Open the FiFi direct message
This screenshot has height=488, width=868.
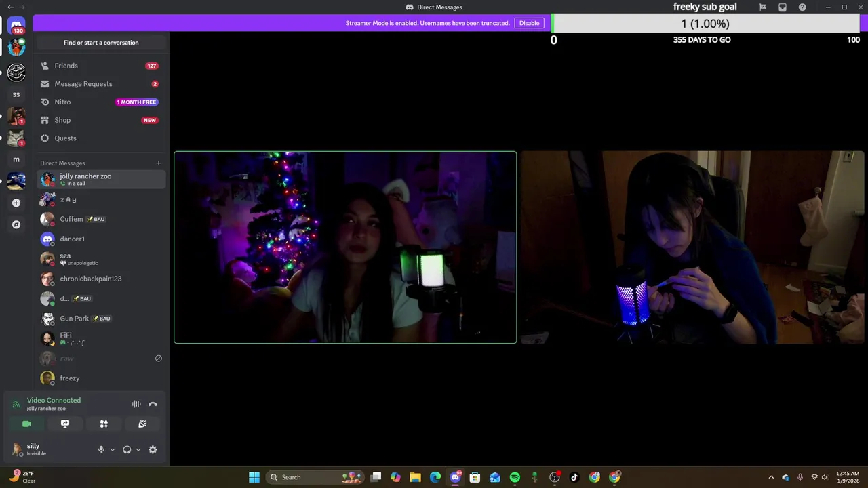point(101,338)
